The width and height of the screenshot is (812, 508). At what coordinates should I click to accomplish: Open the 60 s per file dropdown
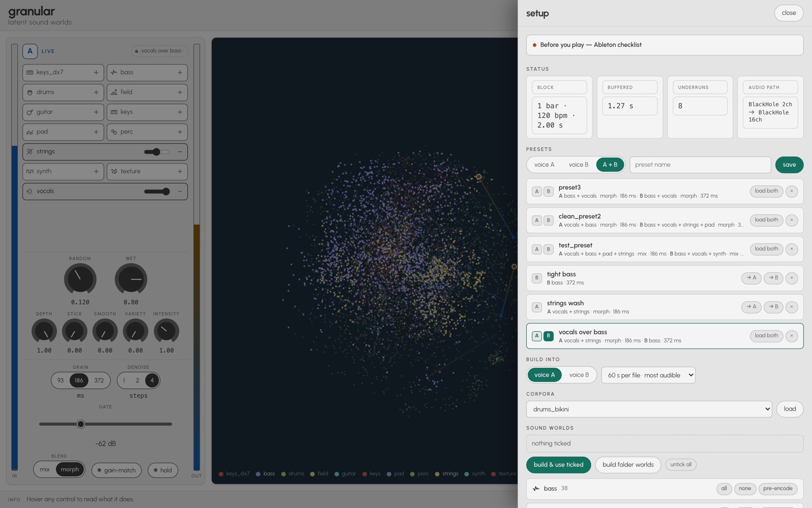click(648, 375)
